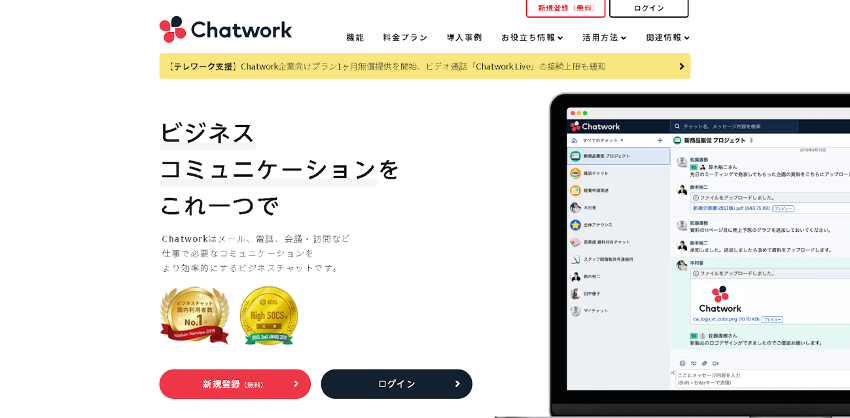Viewport: 850px width, 418px height.
Task: Open the chat with orange calendar icon
Action: pyautogui.click(x=619, y=191)
